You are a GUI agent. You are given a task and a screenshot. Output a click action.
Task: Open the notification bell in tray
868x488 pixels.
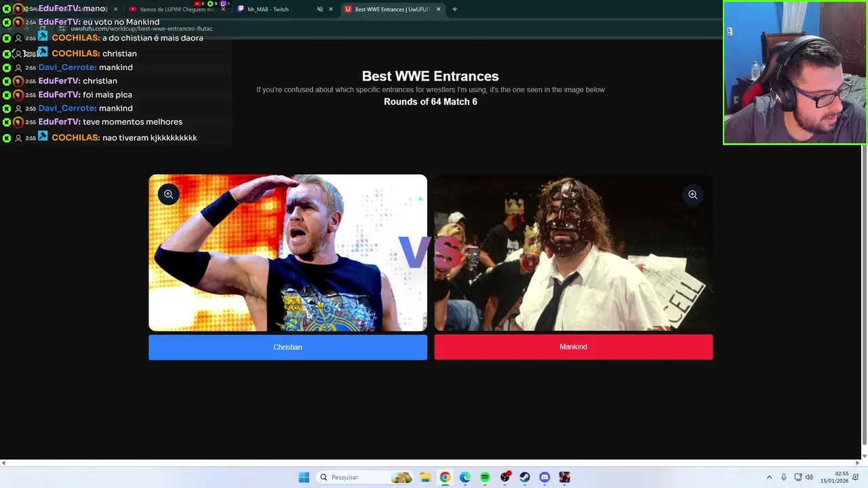[x=856, y=477]
